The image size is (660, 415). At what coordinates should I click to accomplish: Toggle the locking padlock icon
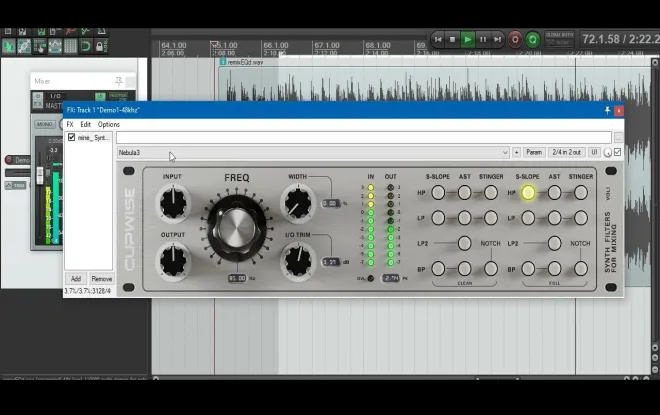click(100, 46)
